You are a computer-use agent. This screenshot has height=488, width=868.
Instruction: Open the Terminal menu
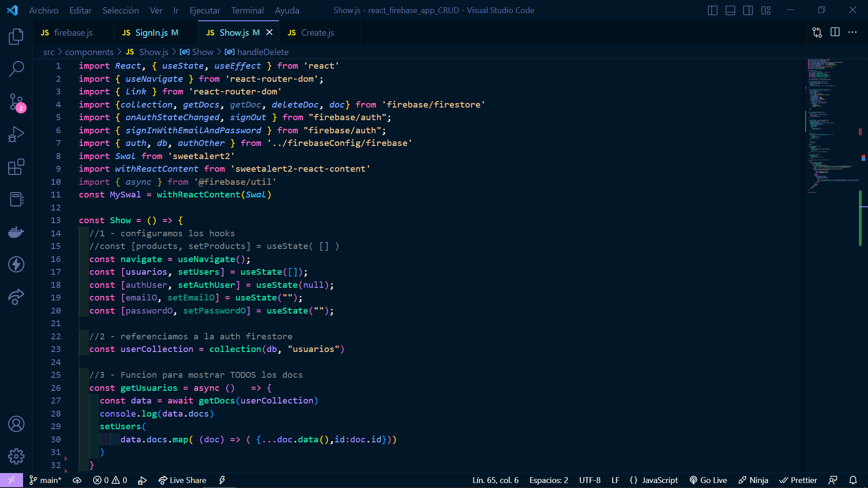(247, 10)
